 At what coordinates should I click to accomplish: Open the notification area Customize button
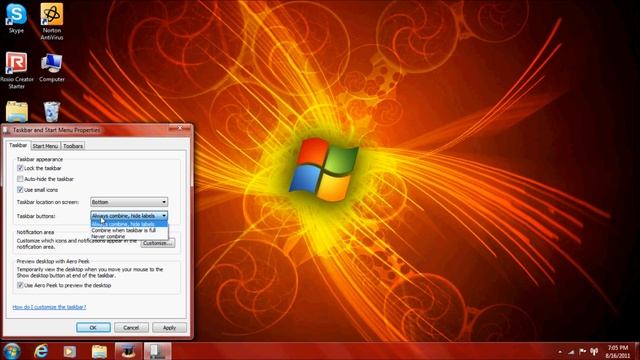158,243
